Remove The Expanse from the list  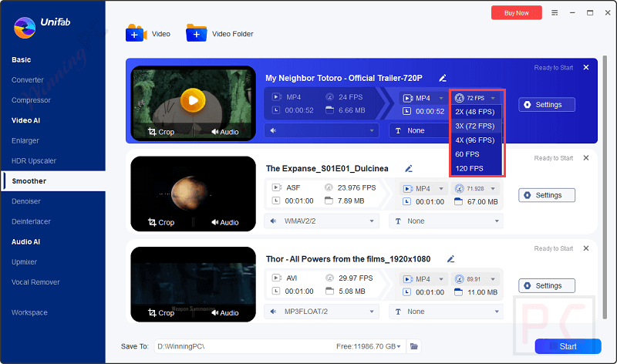[586, 158]
